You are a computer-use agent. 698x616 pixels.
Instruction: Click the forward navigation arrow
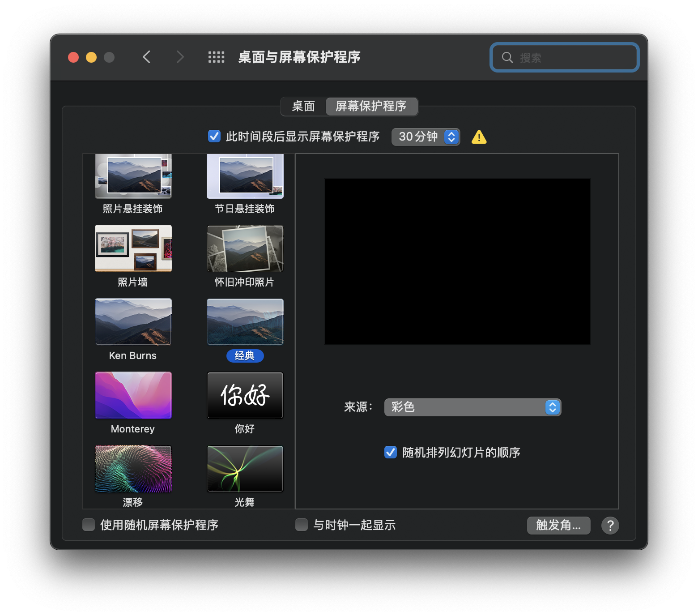point(180,57)
